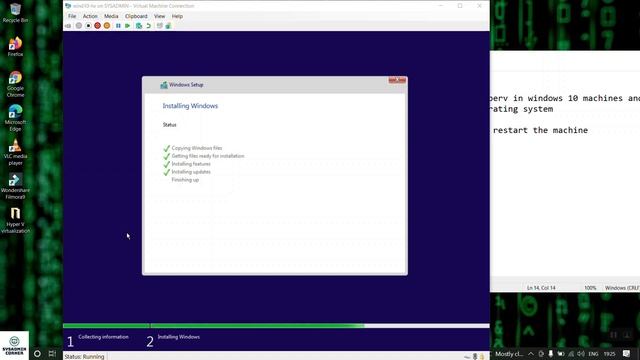Click the Revert toolbar icon
Image resolution: width=640 pixels, height=360 pixels.
click(x=149, y=26)
